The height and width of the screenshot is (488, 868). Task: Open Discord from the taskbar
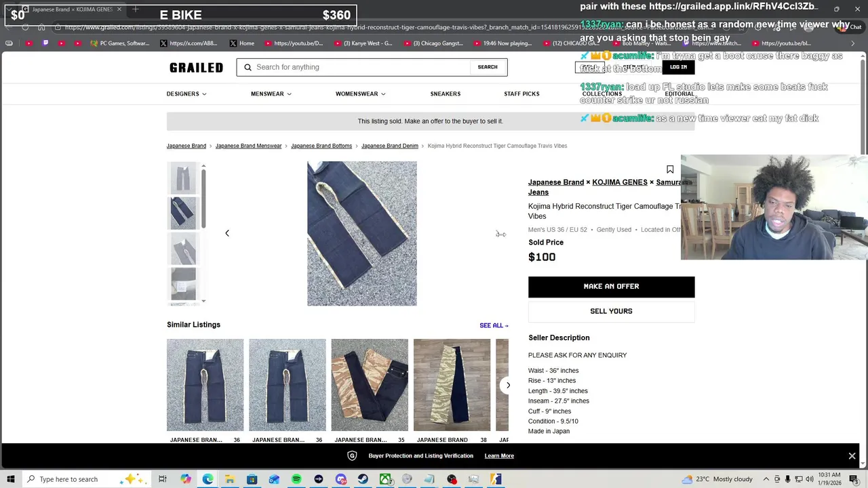tap(340, 479)
